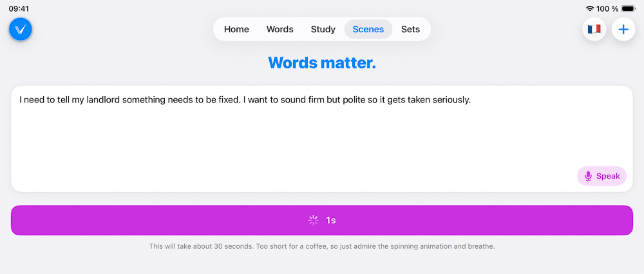
Task: Click the 1s timer text
Action: (330, 220)
